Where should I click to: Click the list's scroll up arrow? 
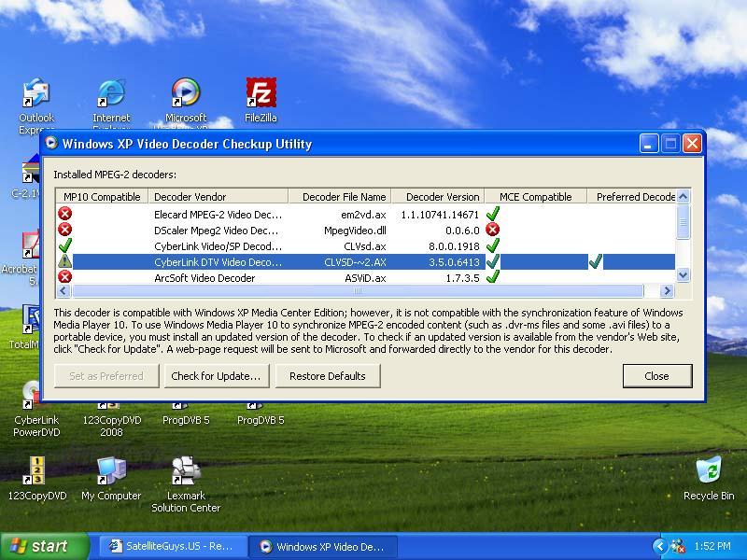tap(683, 196)
